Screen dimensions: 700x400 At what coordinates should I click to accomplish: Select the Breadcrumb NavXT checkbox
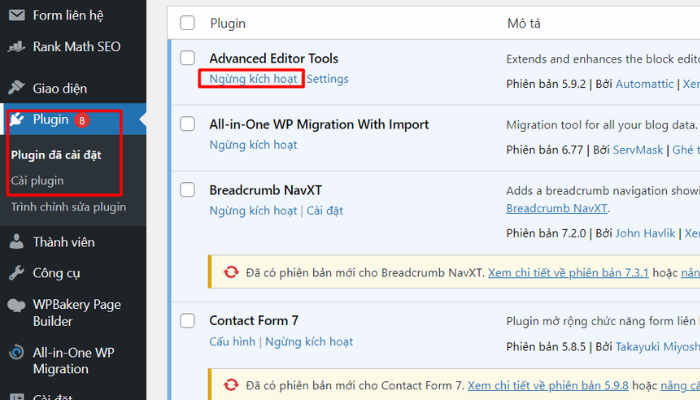point(187,190)
